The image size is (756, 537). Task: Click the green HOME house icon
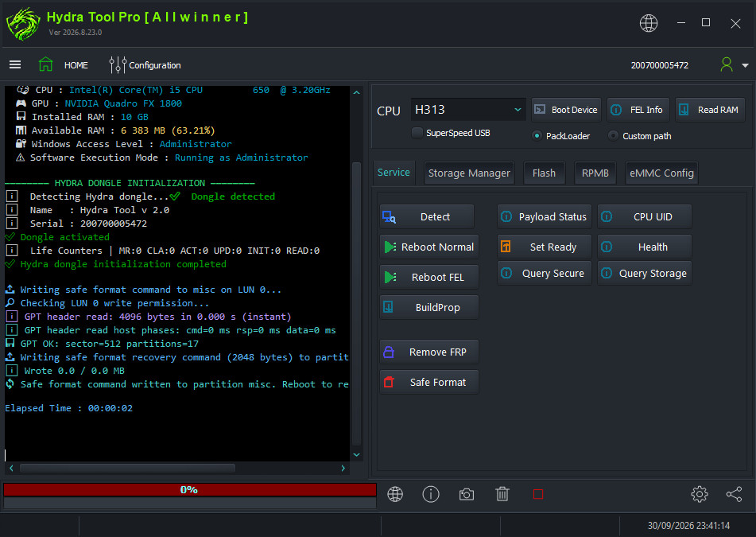click(46, 64)
